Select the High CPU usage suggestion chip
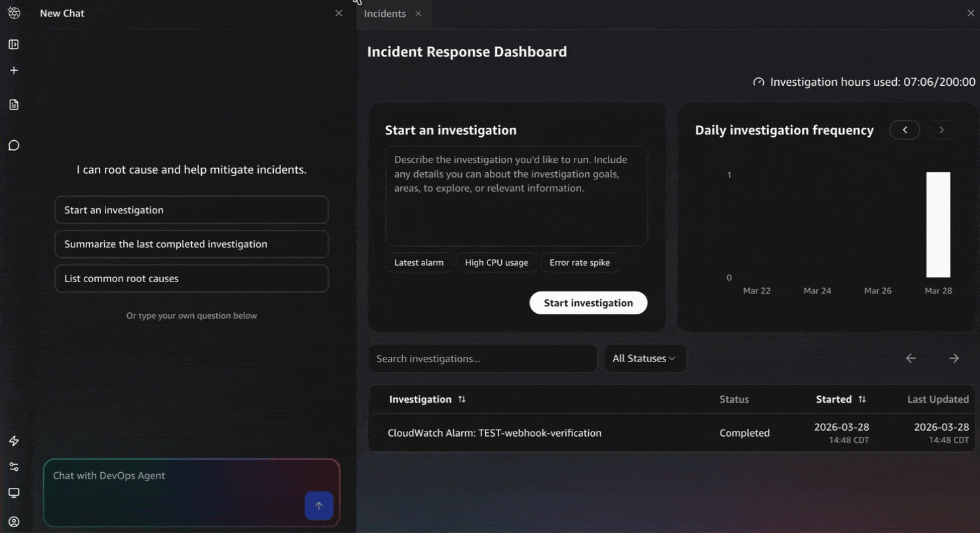 (x=497, y=262)
